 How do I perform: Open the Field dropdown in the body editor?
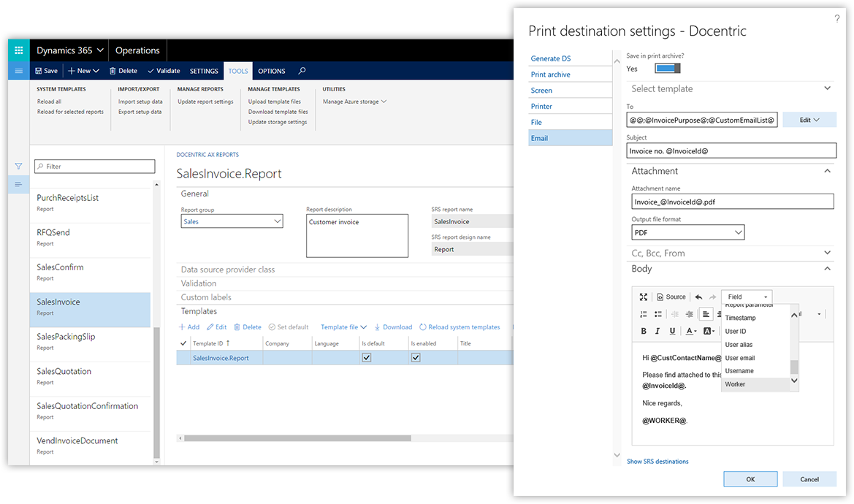click(747, 297)
